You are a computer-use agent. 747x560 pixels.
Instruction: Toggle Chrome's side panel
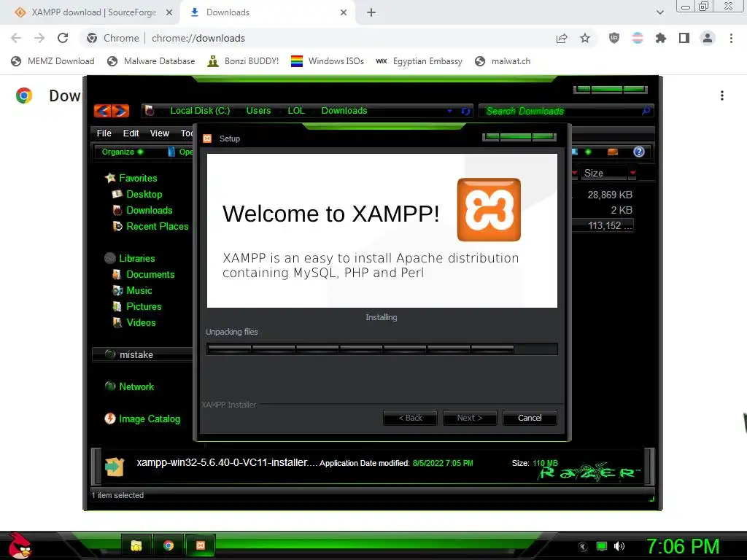click(684, 38)
